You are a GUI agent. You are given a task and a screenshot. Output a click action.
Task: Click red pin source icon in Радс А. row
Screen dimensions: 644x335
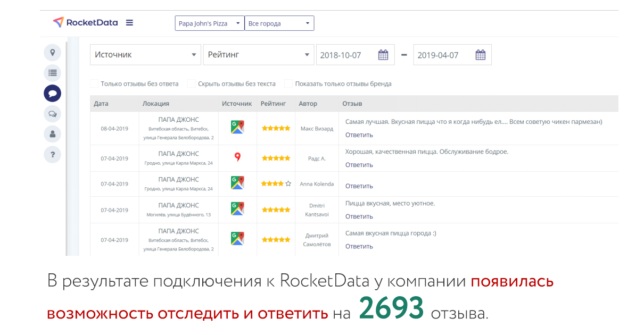(237, 157)
